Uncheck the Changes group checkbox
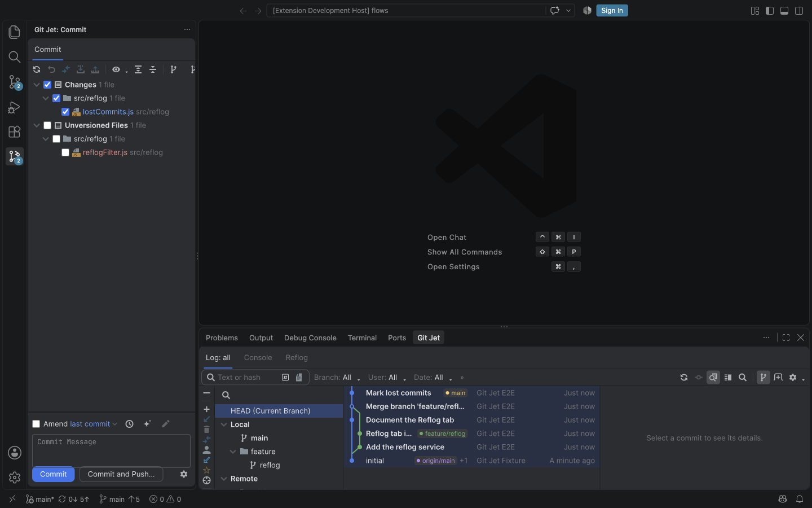The image size is (812, 508). click(x=47, y=85)
